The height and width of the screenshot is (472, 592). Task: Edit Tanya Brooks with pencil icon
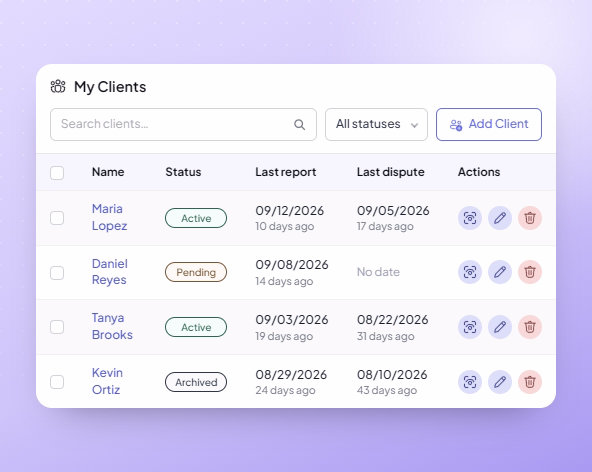coord(500,327)
